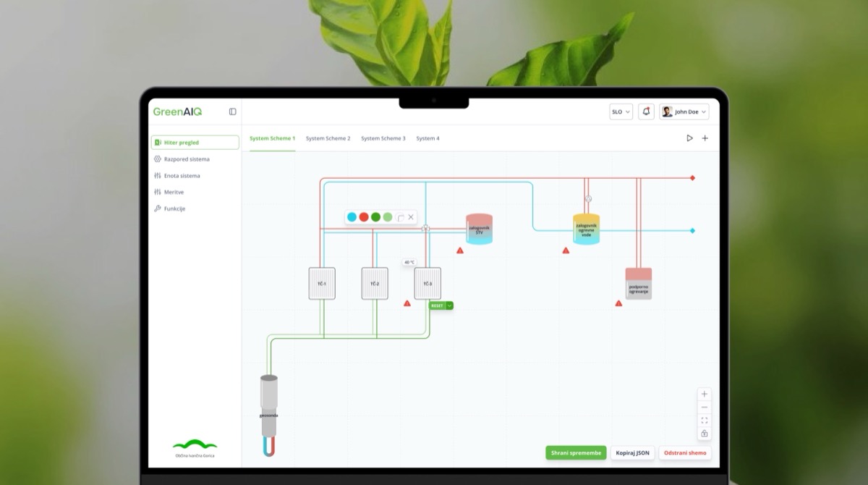Toggle canvas lock icon
Viewport: 868px width, 485px height.
coord(705,434)
